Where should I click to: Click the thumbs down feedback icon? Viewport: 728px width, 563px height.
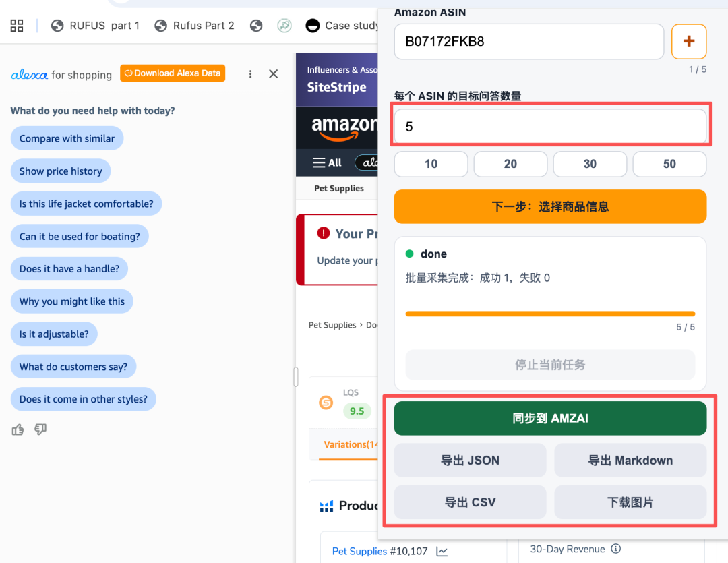coord(40,429)
